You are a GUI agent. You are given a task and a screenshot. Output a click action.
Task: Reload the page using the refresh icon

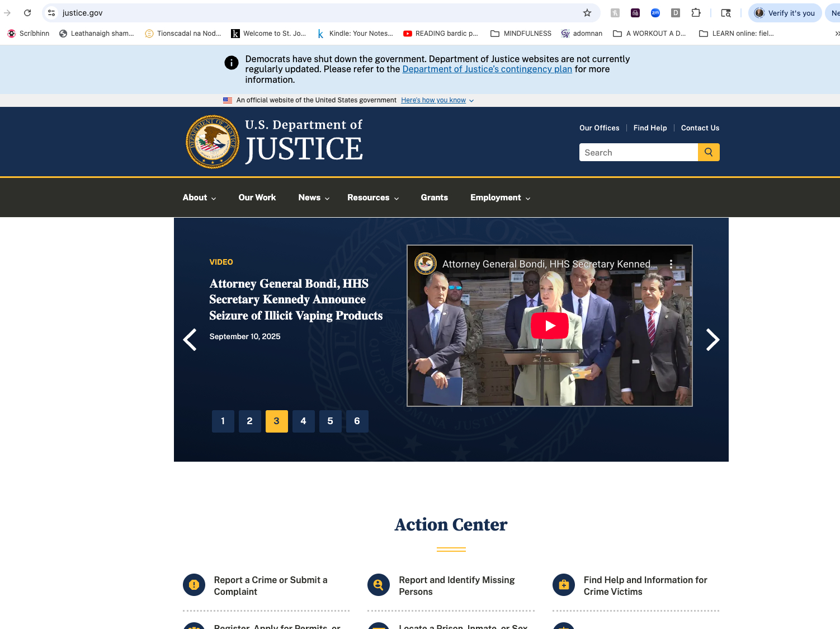(27, 13)
